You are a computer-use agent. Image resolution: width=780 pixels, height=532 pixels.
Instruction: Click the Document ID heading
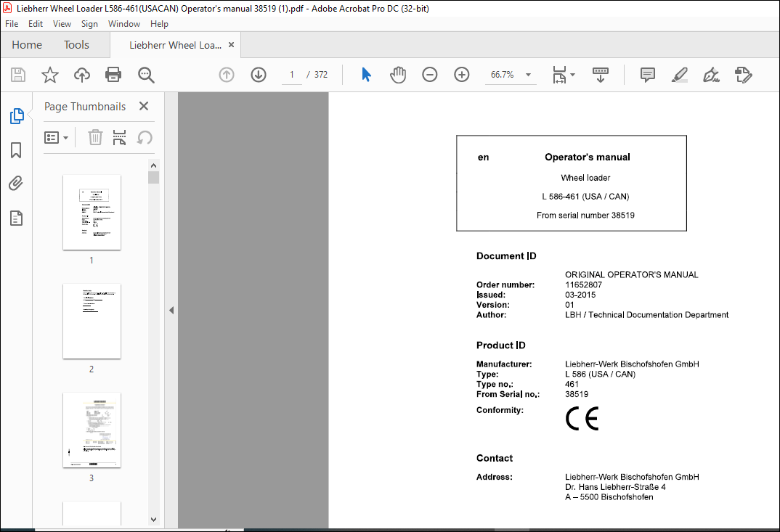coord(506,256)
